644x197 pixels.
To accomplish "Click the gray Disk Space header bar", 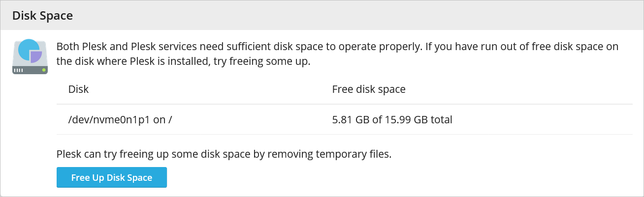I will [322, 16].
